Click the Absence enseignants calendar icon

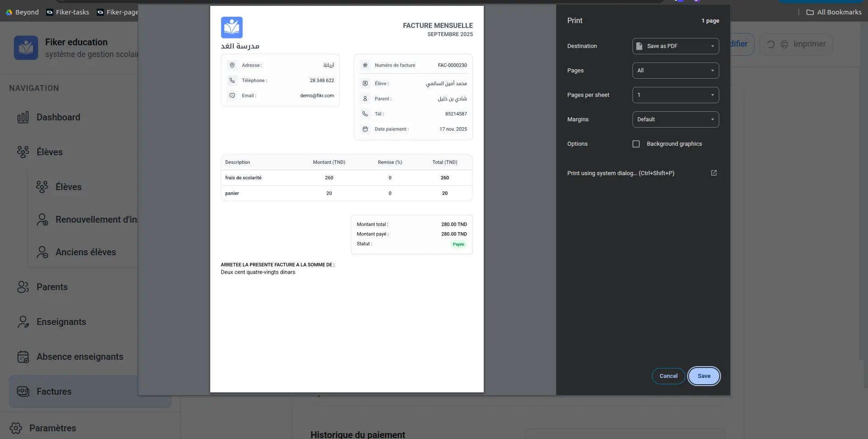coord(23,357)
